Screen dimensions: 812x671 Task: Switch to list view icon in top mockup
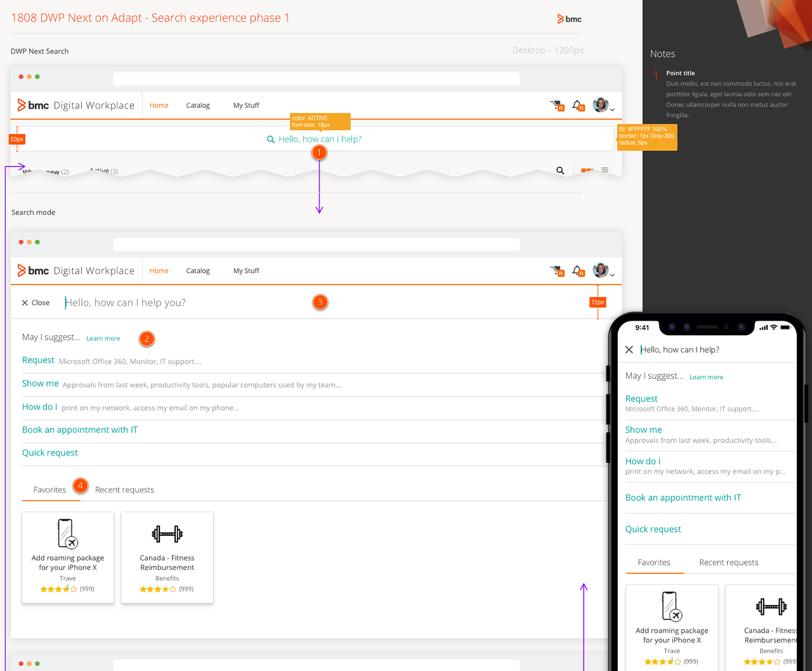pos(605,170)
